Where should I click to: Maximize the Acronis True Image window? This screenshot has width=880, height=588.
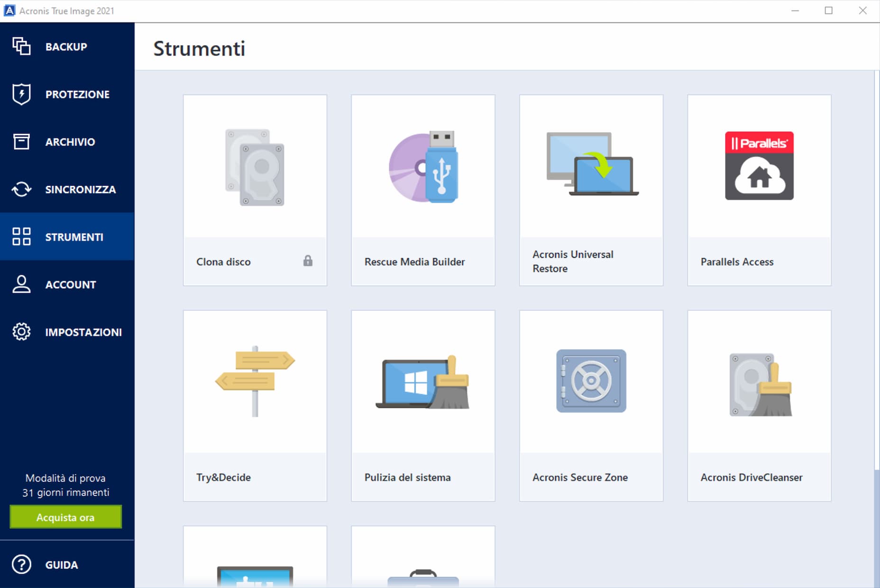(x=828, y=10)
